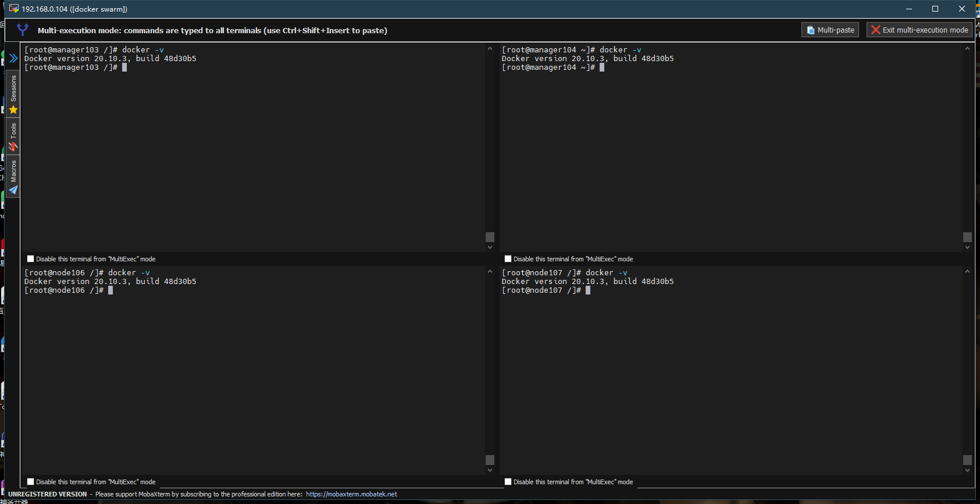Click scroll-down arrow in node106 terminal
This screenshot has height=504, width=980.
tap(490, 470)
